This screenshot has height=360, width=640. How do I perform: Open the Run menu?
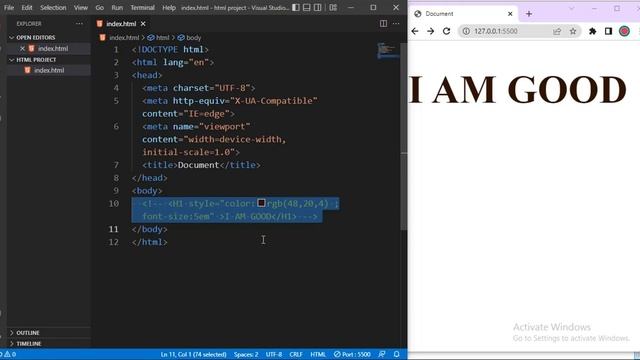click(x=117, y=7)
